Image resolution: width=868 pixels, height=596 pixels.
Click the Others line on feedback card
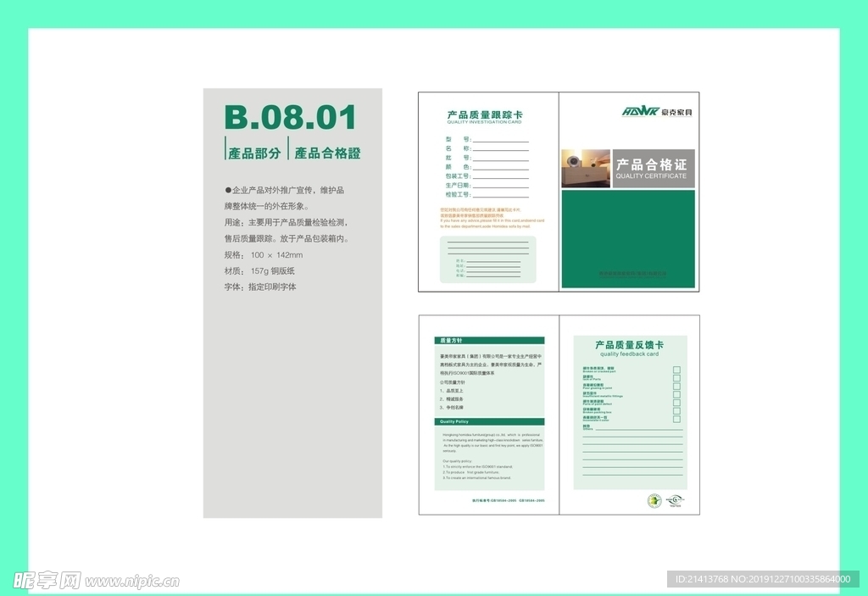637,429
